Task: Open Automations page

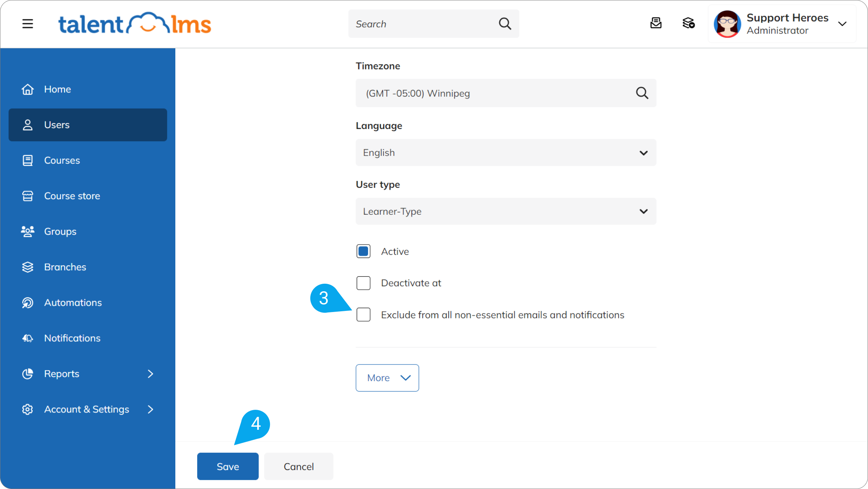Action: click(88, 303)
